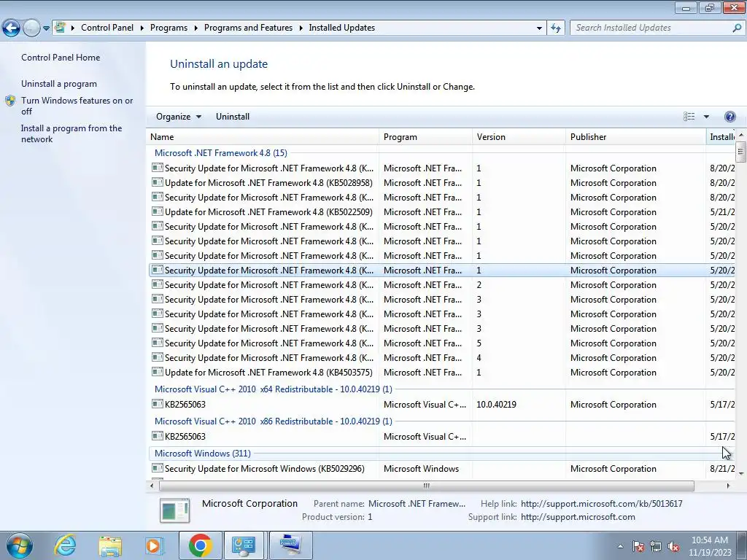Expand arrow after Programs and Features breadcrumb
Image resolution: width=747 pixels, height=560 pixels.
301,28
